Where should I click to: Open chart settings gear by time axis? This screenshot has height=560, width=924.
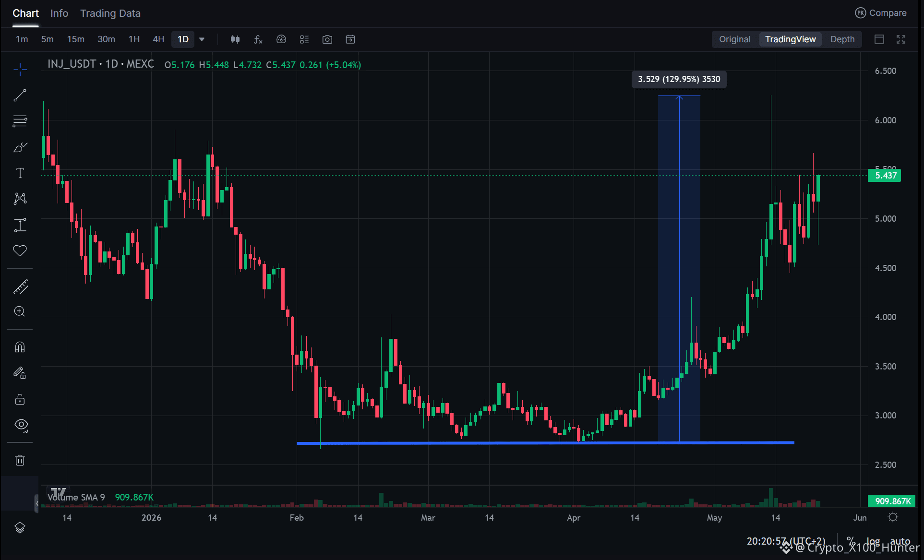point(893,517)
